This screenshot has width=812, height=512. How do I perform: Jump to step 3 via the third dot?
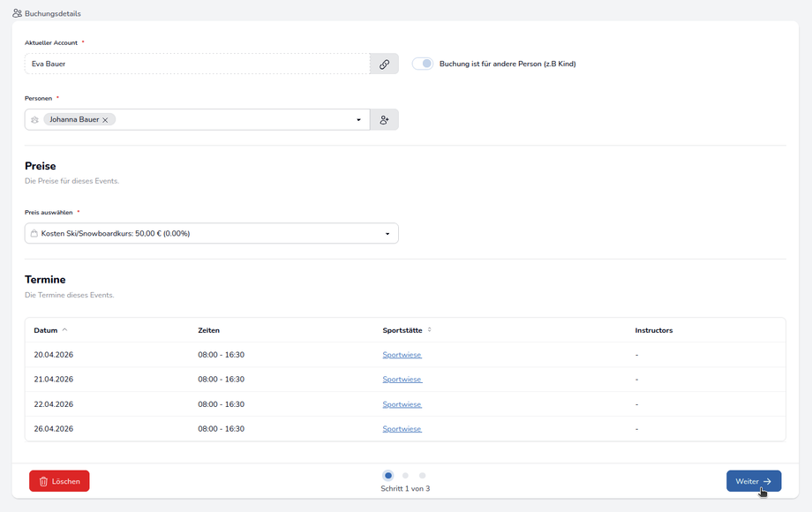pyautogui.click(x=422, y=476)
